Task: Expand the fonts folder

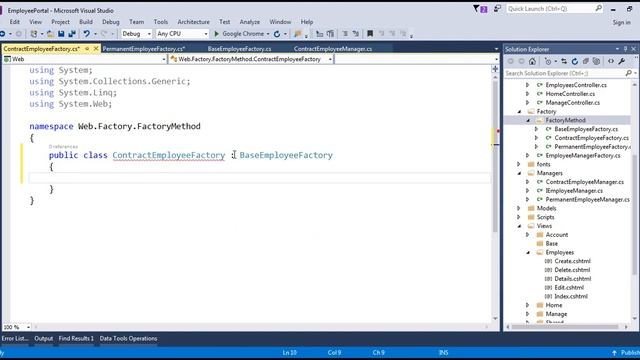Action: click(519, 164)
